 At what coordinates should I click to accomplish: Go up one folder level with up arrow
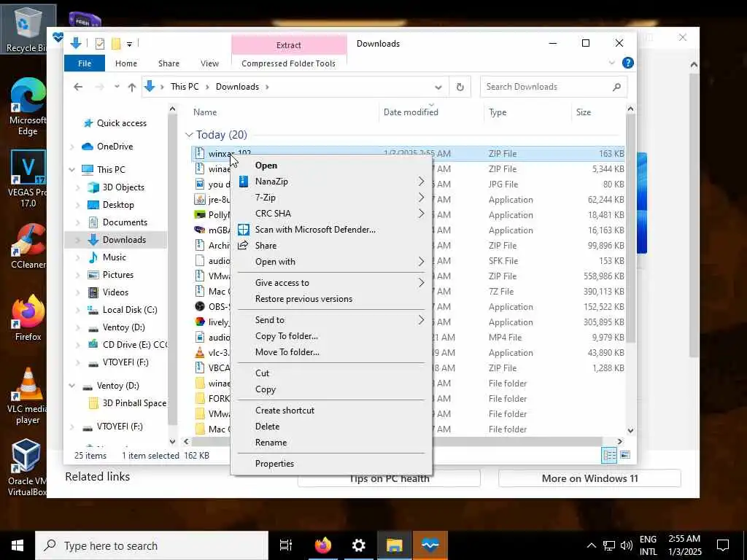132,87
